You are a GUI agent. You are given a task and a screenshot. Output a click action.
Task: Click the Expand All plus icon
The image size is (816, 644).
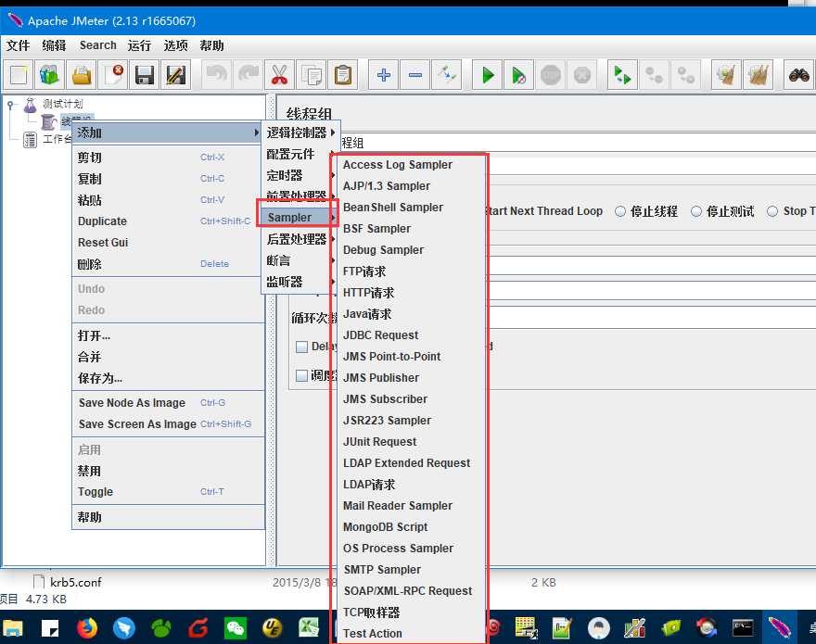coord(384,75)
